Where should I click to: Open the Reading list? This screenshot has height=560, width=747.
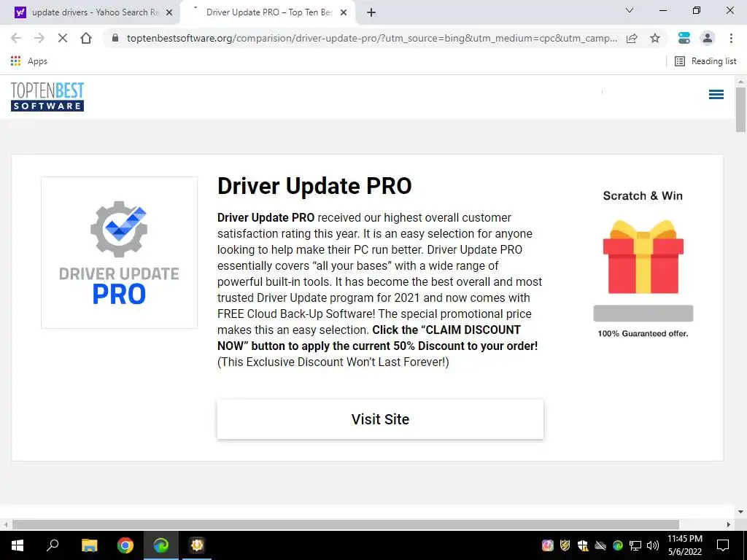tap(705, 61)
